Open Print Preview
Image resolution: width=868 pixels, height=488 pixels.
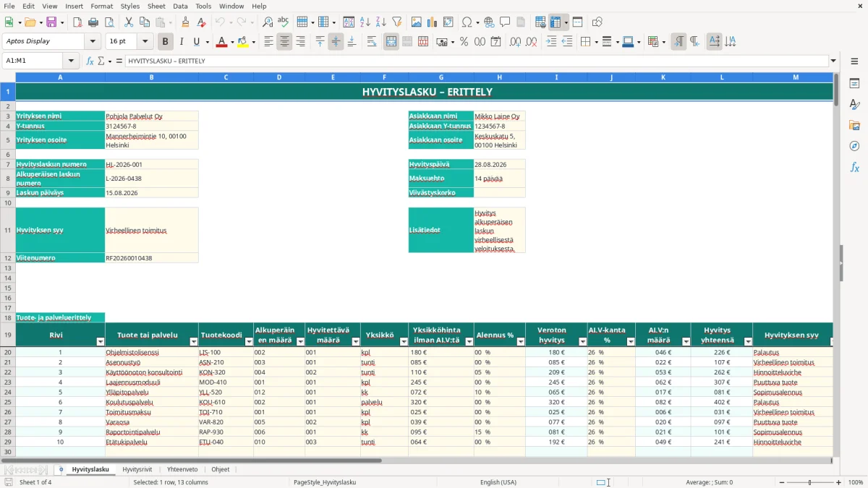(x=109, y=22)
